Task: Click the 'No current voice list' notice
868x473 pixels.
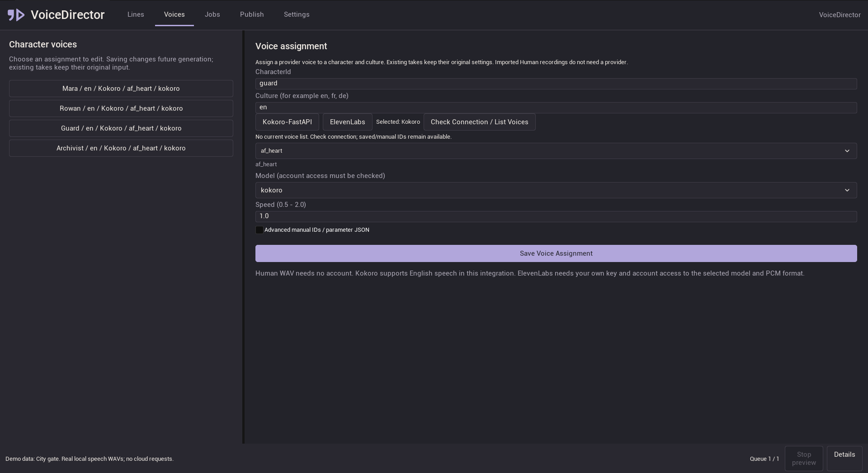Action: point(354,137)
